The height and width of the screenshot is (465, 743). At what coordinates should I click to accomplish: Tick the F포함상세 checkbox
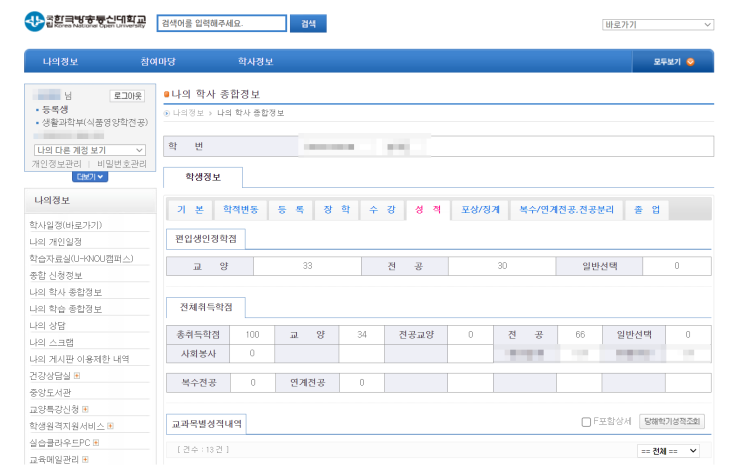pyautogui.click(x=586, y=421)
